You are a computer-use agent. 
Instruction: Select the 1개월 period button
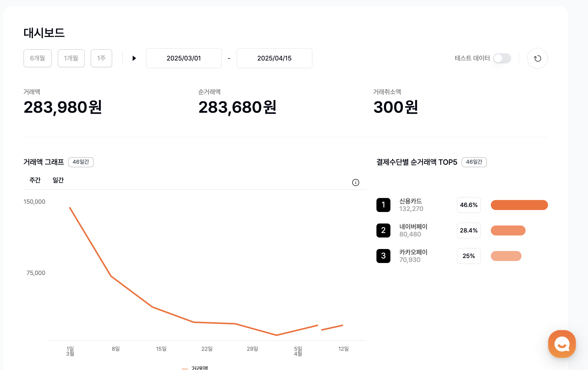click(x=71, y=58)
